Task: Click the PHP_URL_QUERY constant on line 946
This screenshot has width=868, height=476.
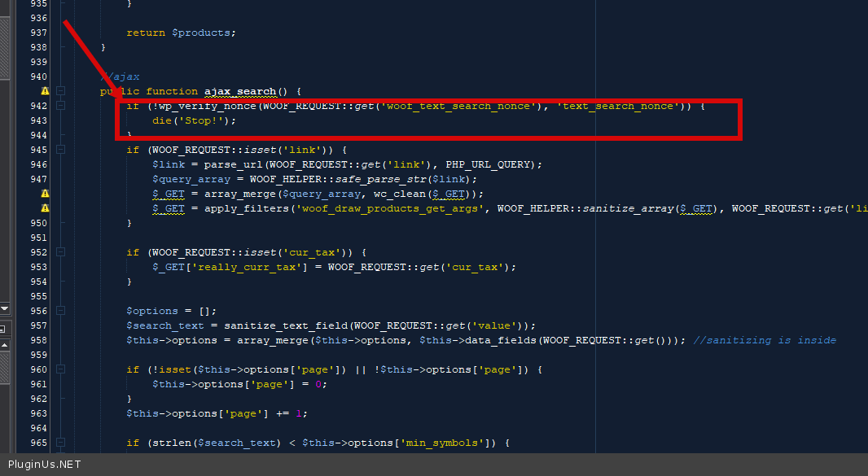Action: 490,164
